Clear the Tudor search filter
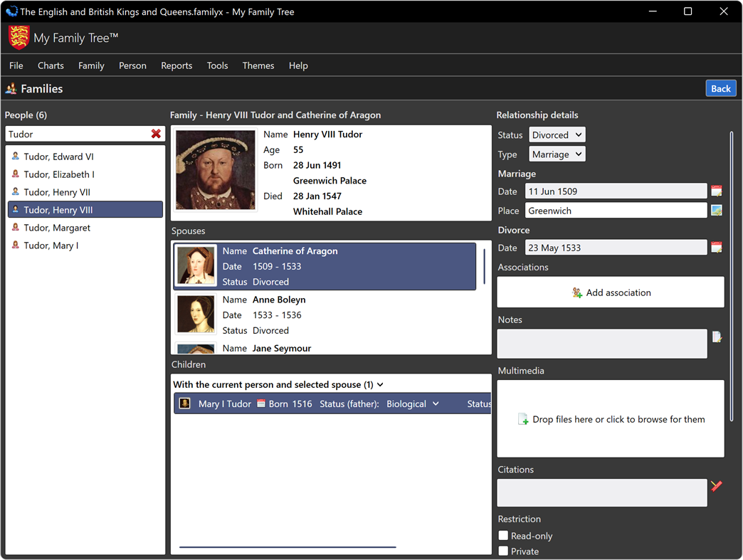The image size is (743, 560). point(157,134)
